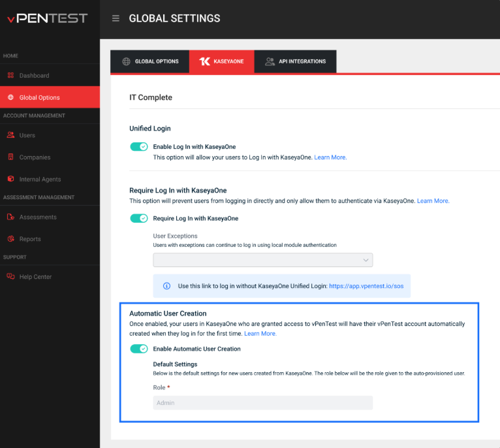
Task: Toggle Enable Automatic User Creation switch
Action: coord(139,349)
